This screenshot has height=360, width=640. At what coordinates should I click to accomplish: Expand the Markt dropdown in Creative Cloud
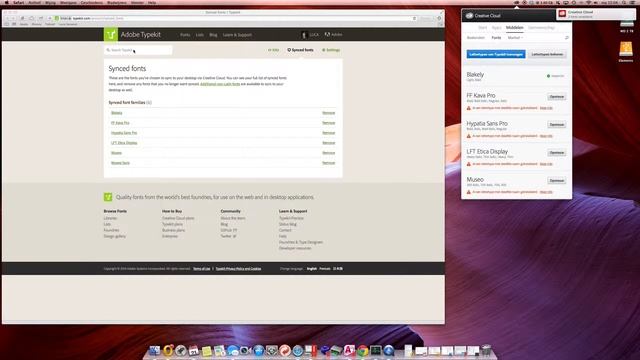pos(515,38)
